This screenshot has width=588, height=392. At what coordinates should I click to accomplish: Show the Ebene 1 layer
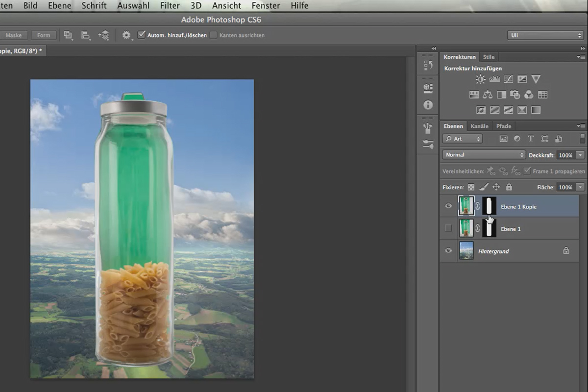tap(448, 228)
